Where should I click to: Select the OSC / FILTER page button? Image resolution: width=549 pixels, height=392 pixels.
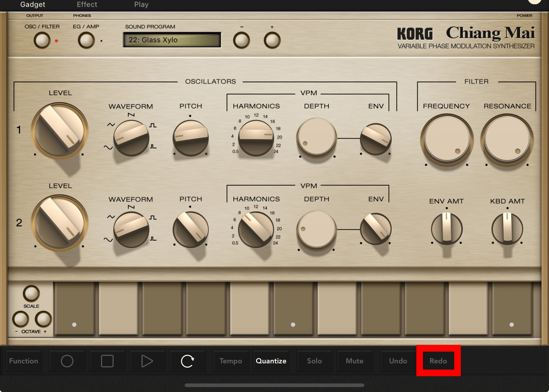42,41
